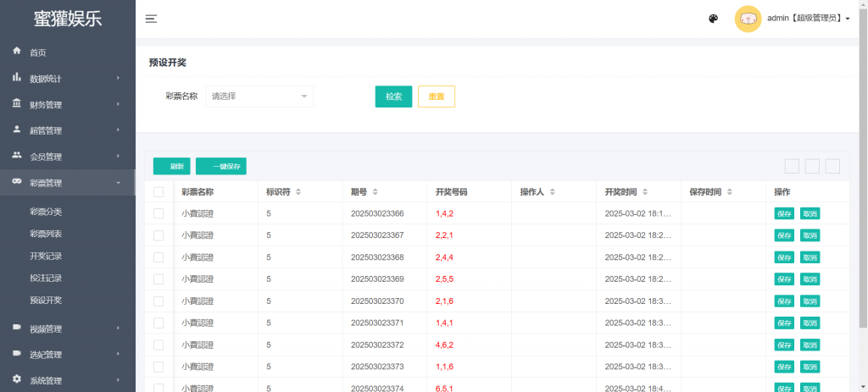This screenshot has height=392, width=868.
Task: Open the 投注记录 submenu item
Action: 46,278
